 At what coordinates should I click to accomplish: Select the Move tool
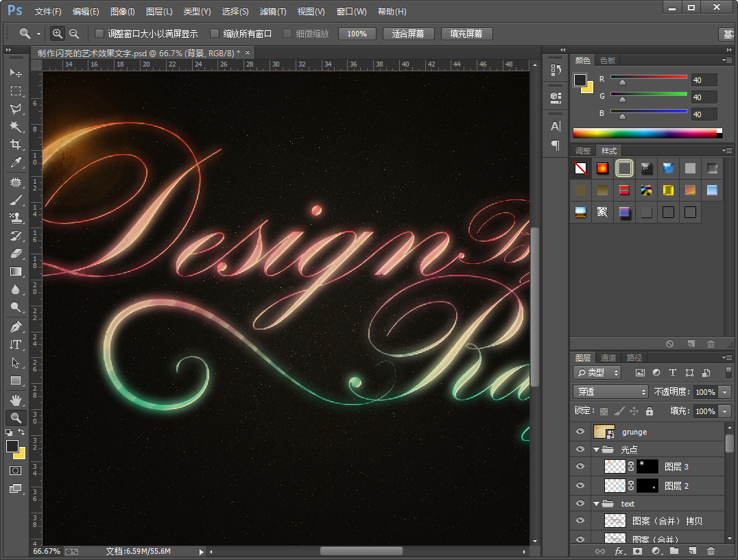coord(15,73)
